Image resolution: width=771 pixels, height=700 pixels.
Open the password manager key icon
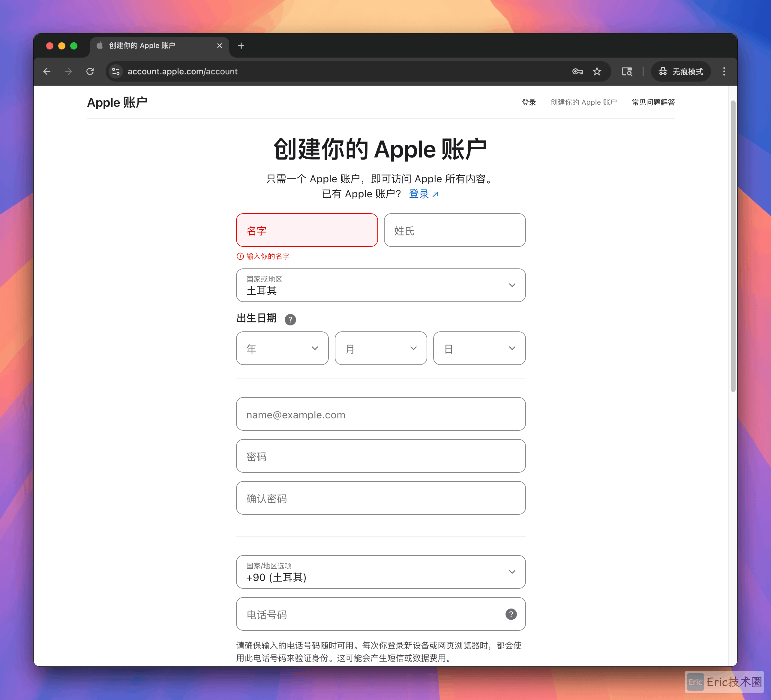tap(577, 71)
